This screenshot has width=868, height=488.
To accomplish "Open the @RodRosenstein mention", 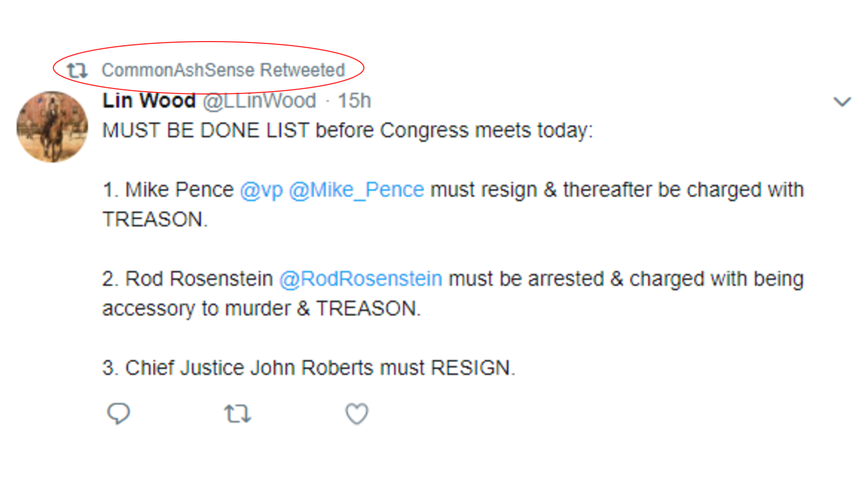I will (x=360, y=279).
